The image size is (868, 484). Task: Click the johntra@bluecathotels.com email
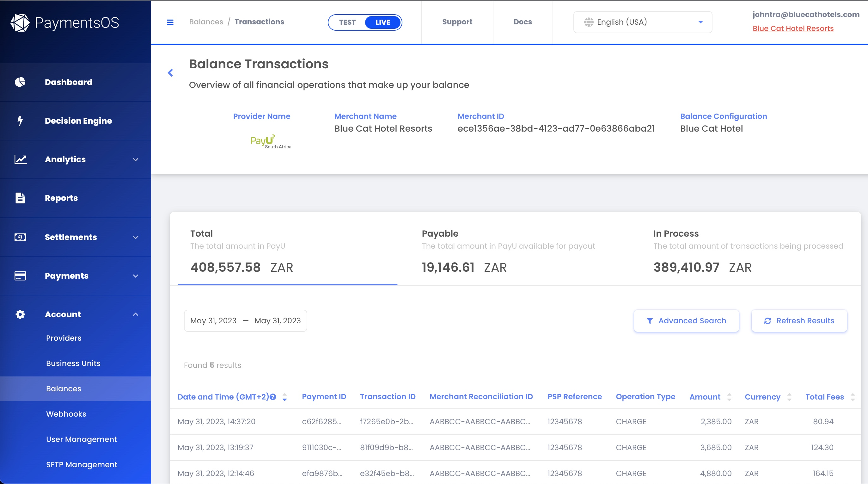point(806,15)
